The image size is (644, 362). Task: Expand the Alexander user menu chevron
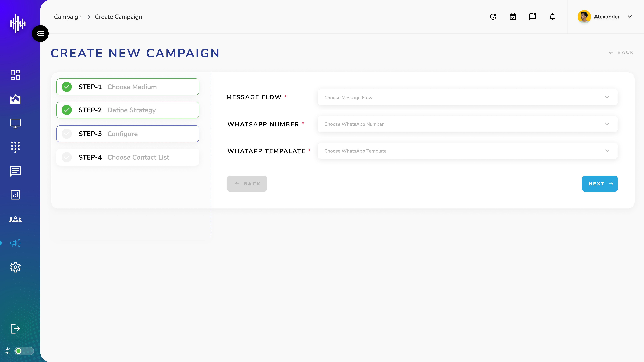tap(630, 17)
